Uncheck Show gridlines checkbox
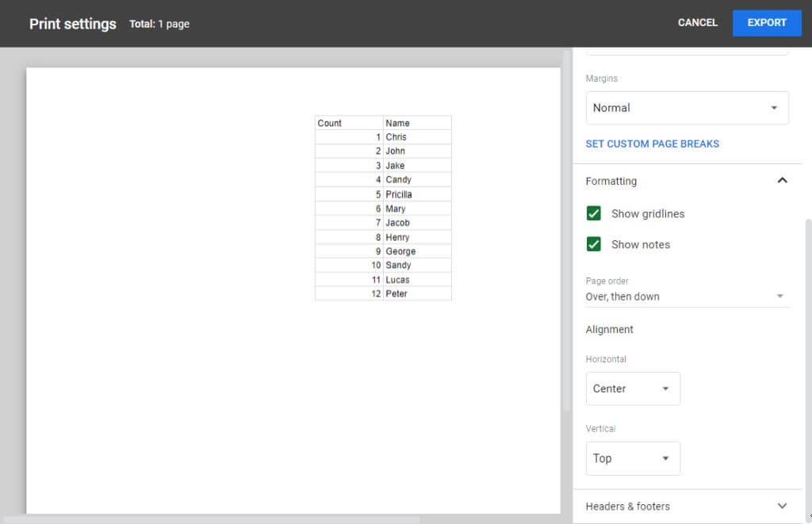The width and height of the screenshot is (812, 524). (593, 213)
